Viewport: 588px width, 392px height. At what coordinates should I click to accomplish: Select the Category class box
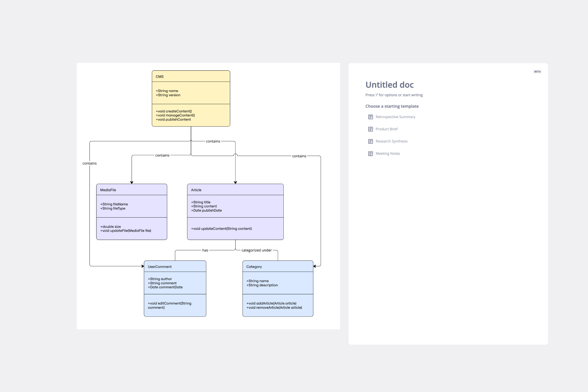coord(278,288)
